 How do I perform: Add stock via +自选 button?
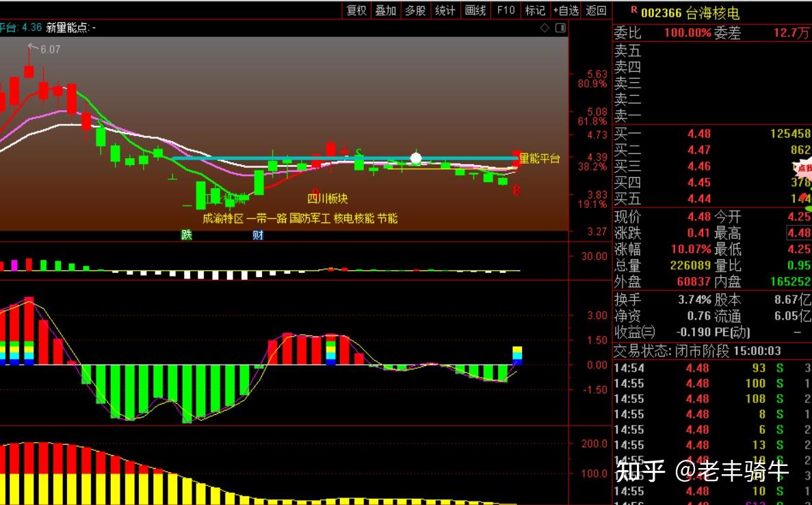(x=566, y=10)
